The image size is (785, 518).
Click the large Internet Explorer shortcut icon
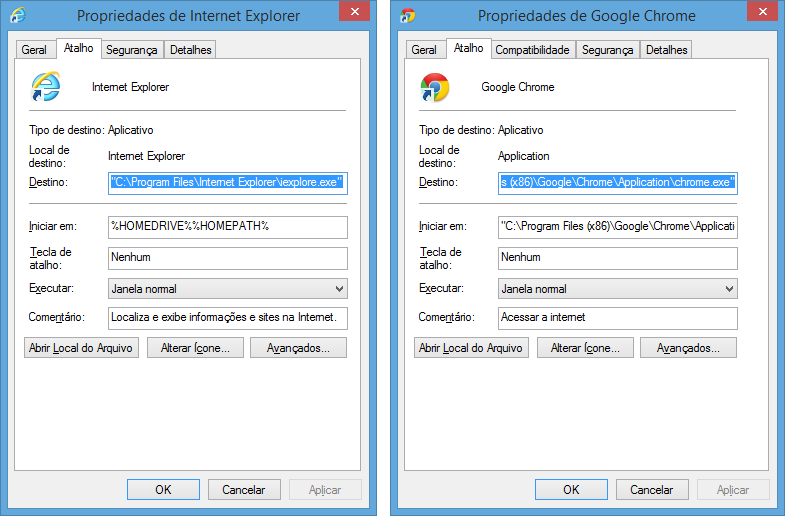click(46, 87)
